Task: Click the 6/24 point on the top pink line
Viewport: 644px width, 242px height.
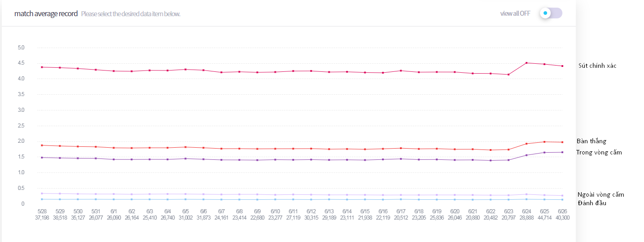Action: pyautogui.click(x=527, y=63)
